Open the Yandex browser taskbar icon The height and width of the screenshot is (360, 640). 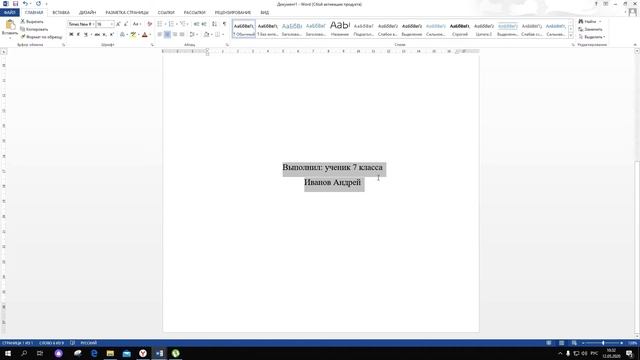(x=143, y=353)
